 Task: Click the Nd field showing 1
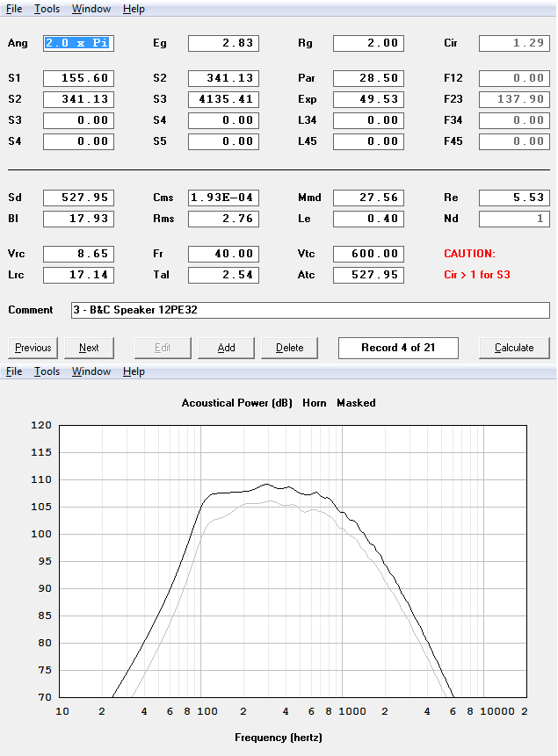coord(514,219)
